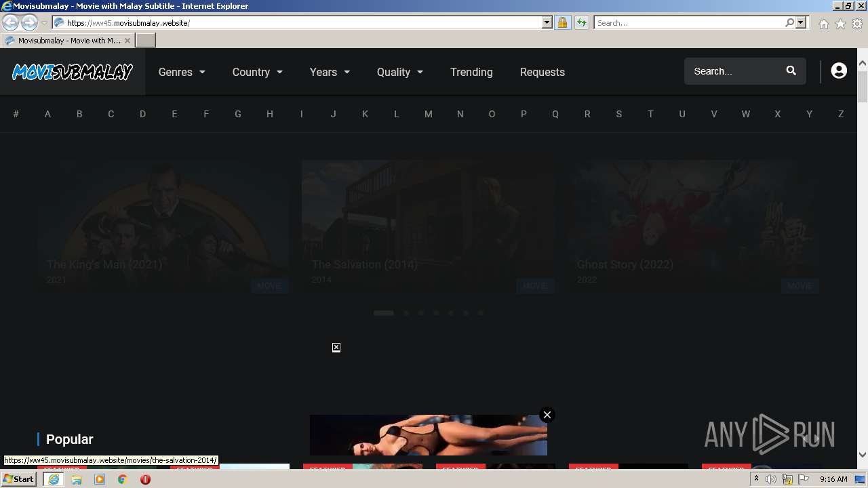The width and height of the screenshot is (868, 488).
Task: Select the first carousel indicator
Action: click(384, 313)
